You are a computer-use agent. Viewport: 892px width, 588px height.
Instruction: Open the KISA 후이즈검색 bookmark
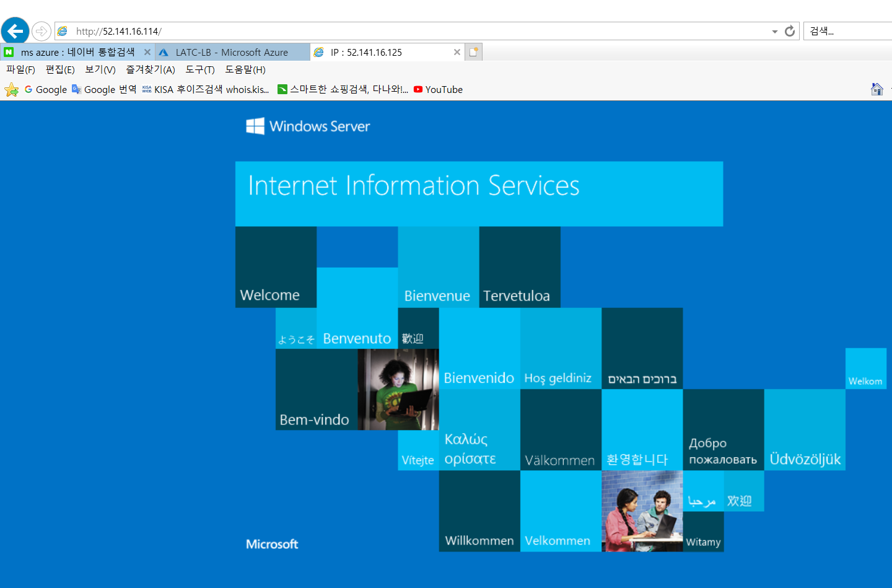point(206,89)
